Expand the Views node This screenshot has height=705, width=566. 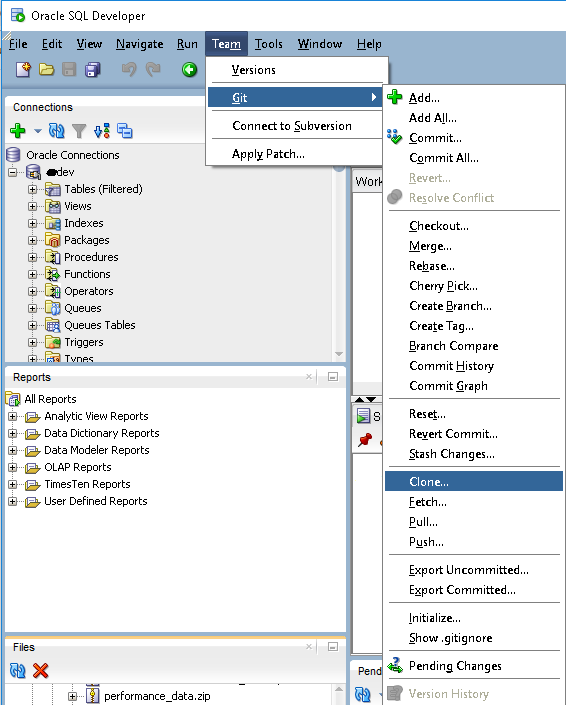[32, 206]
